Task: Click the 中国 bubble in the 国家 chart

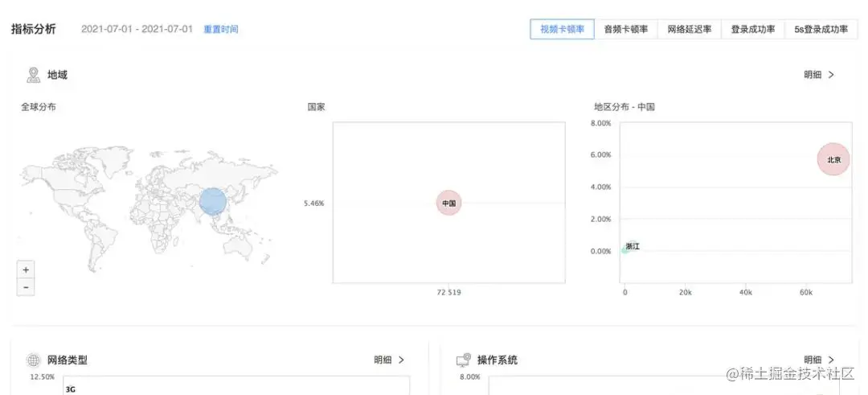Action: (x=448, y=204)
